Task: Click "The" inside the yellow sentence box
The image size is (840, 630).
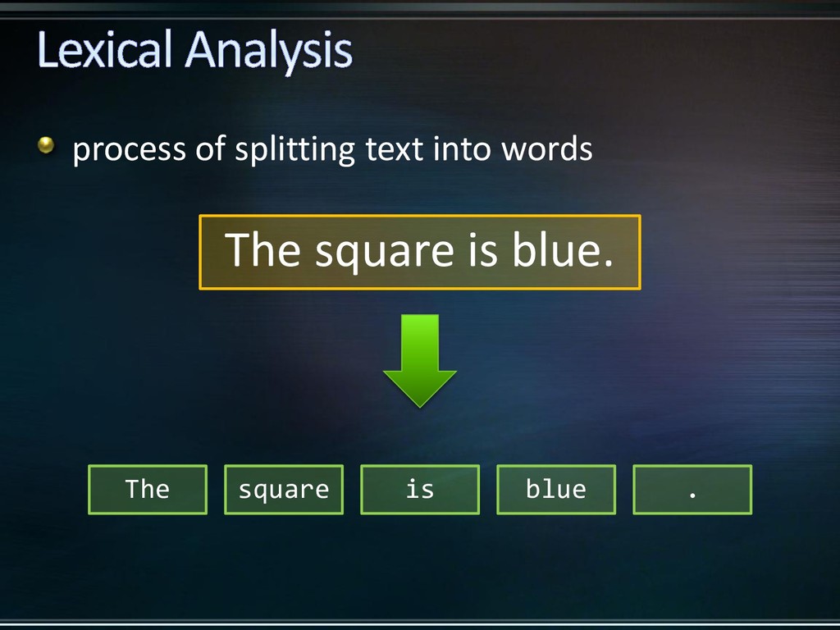Action: click(262, 249)
